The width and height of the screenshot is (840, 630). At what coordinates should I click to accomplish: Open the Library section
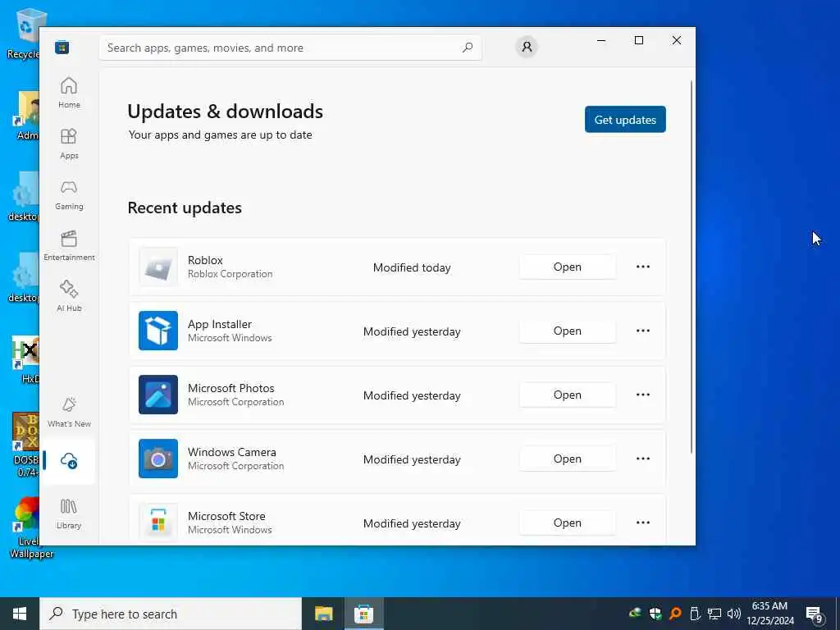coord(69,514)
